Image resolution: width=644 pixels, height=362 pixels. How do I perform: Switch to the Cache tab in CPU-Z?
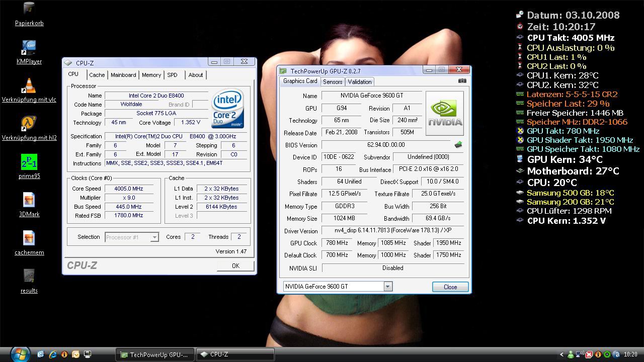97,75
